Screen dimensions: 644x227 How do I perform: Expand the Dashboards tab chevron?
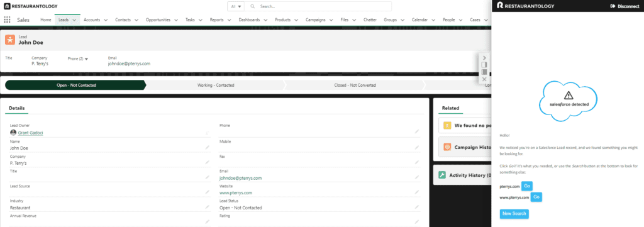point(265,19)
